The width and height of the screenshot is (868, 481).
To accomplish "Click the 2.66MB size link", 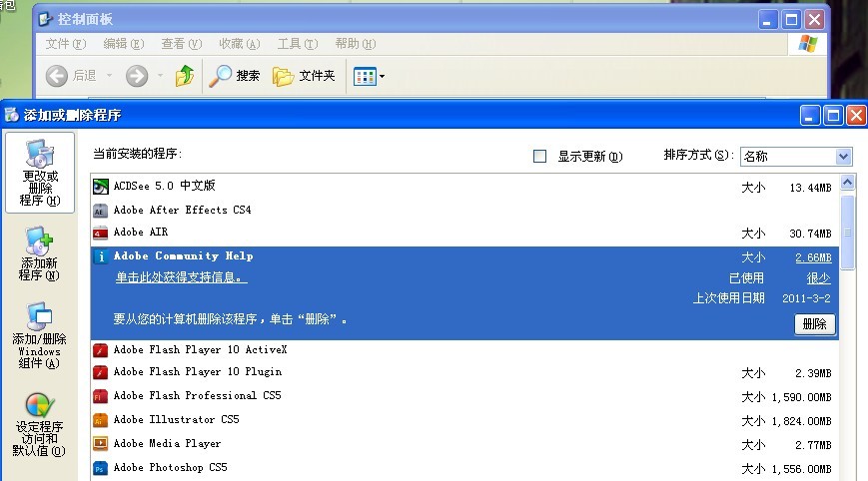I will click(813, 257).
